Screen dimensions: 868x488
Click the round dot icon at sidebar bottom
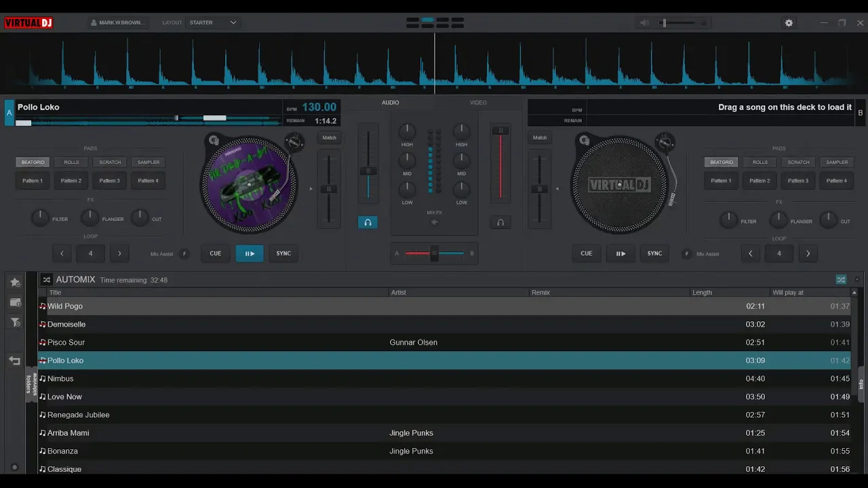click(15, 468)
